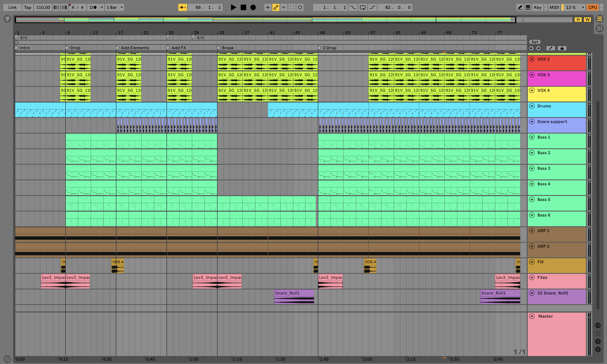Image resolution: width=607 pixels, height=364 pixels.
Task: Switch on MIDI map mode
Action: pos(554,7)
